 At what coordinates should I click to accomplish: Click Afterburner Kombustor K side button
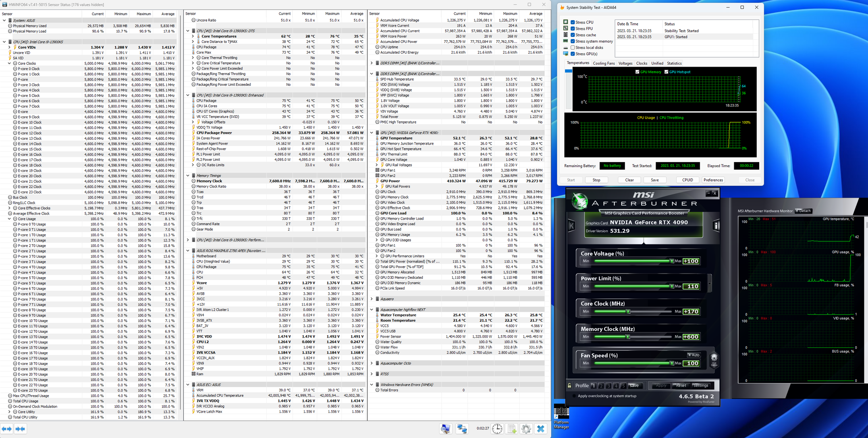pos(572,226)
